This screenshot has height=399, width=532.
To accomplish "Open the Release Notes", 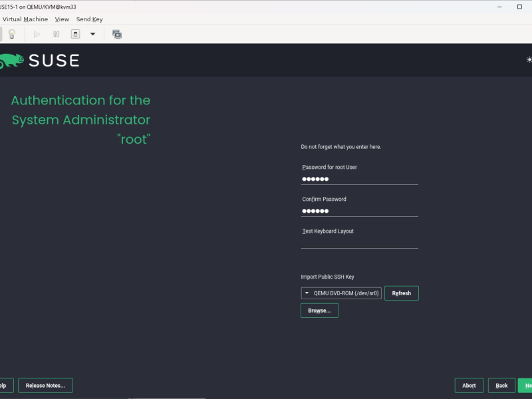I will tap(45, 386).
